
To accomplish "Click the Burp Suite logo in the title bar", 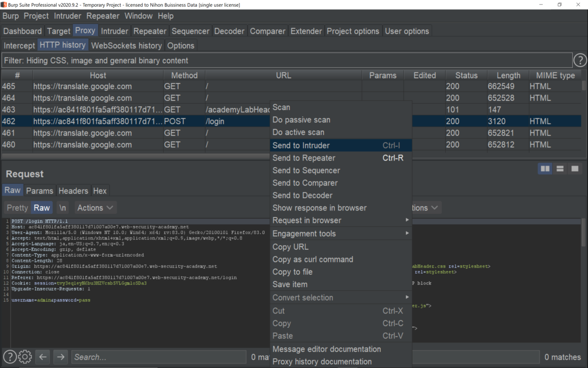I will point(4,4).
